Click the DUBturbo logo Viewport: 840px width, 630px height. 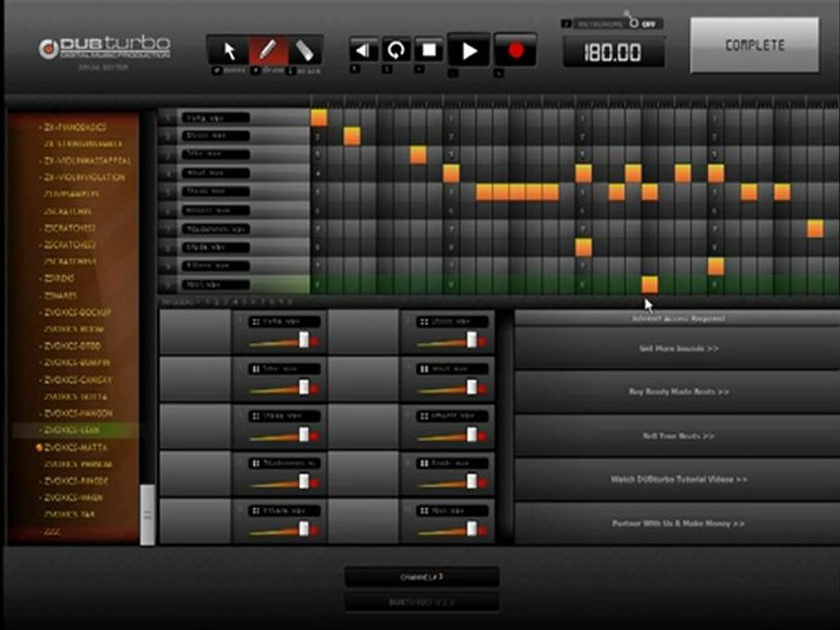104,49
